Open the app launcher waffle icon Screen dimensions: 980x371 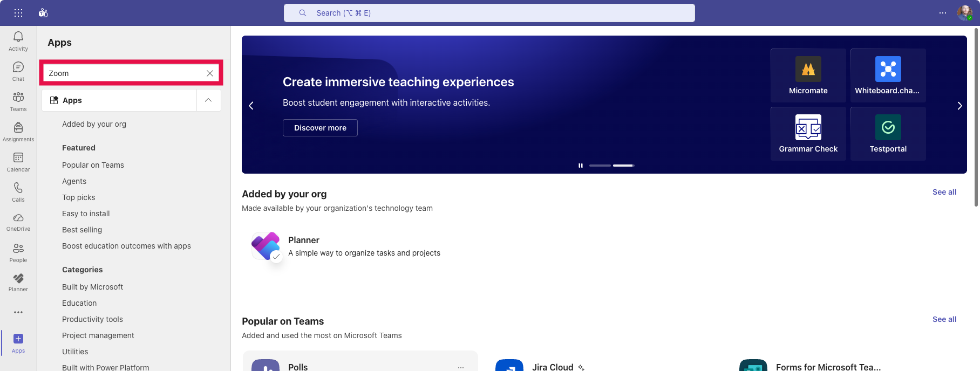18,13
